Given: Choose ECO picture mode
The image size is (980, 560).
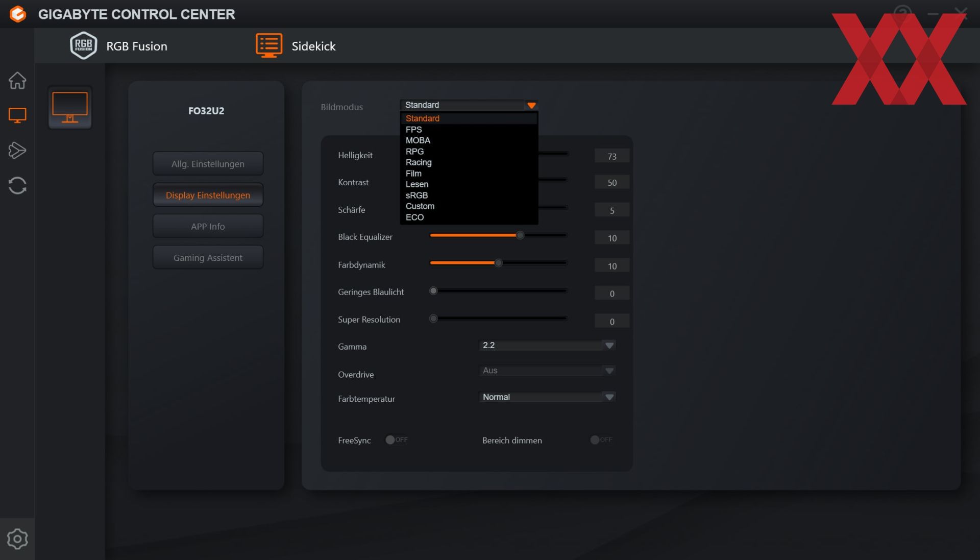Looking at the screenshot, I should pos(469,217).
